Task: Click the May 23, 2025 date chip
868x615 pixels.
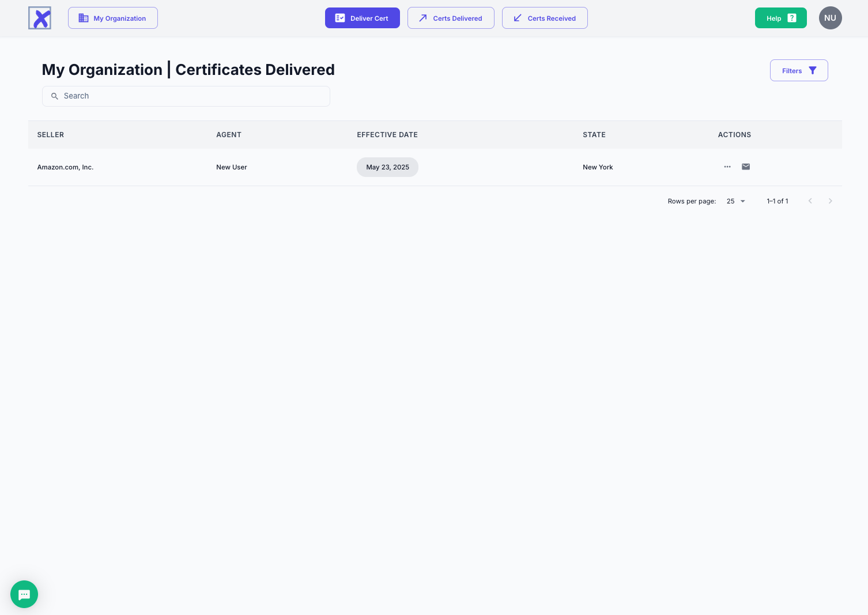Action: click(x=387, y=167)
